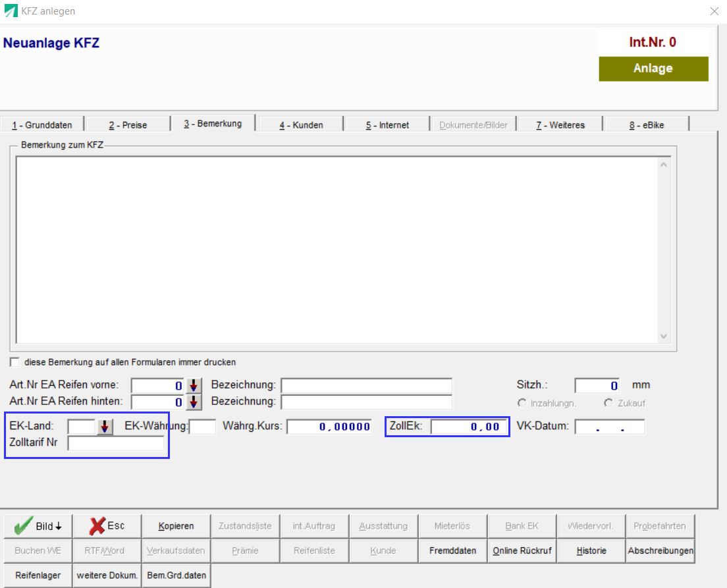The height and width of the screenshot is (588, 727).
Task: Click the Online Rückruf button
Action: tap(522, 550)
